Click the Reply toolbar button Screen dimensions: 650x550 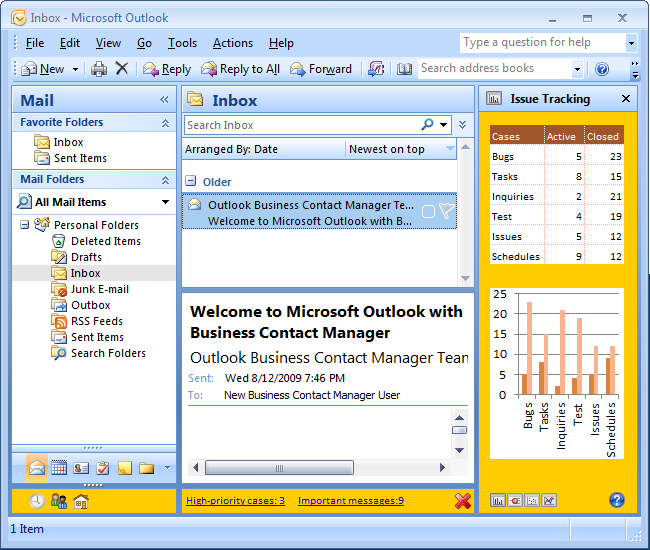coord(167,69)
